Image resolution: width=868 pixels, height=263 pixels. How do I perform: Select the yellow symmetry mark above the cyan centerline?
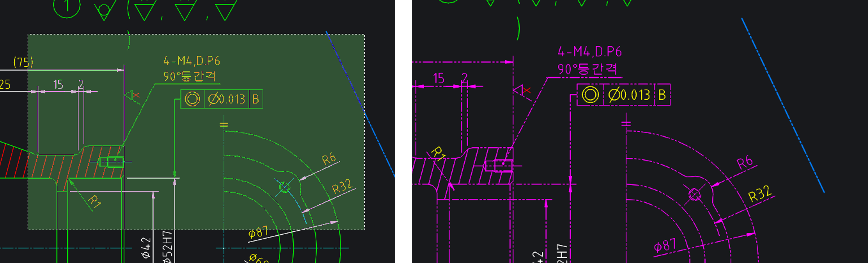pyautogui.click(x=224, y=125)
